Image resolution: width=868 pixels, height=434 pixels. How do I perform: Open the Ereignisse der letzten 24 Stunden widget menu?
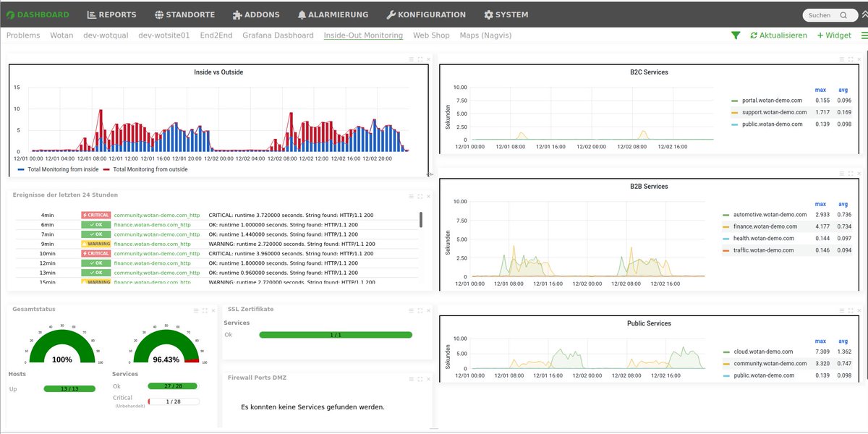point(412,195)
